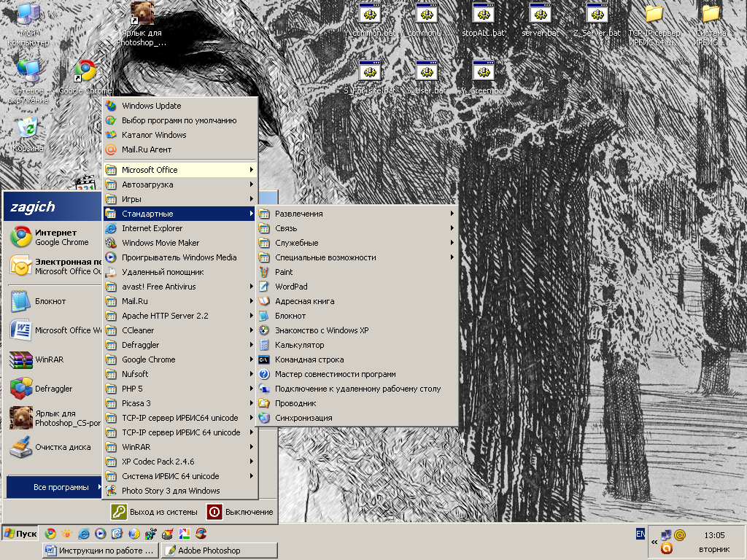Open WordPad from the Стандартные submenu
This screenshot has height=560, width=747.
click(357, 287)
